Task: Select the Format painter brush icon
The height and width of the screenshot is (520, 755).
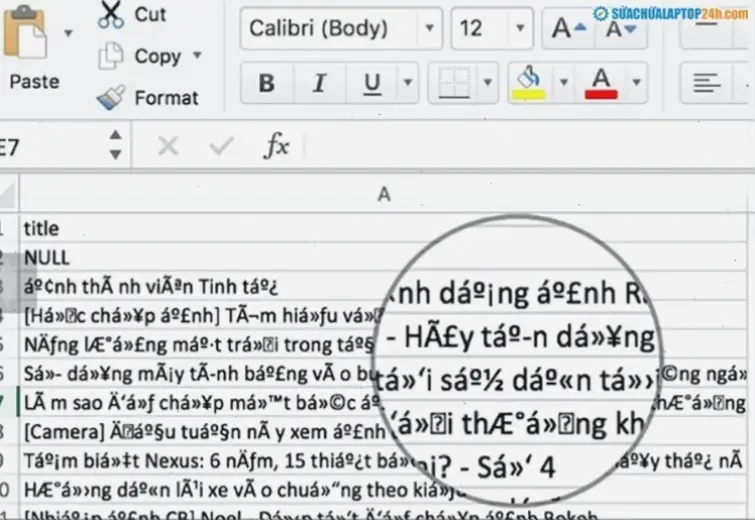Action: 111,97
